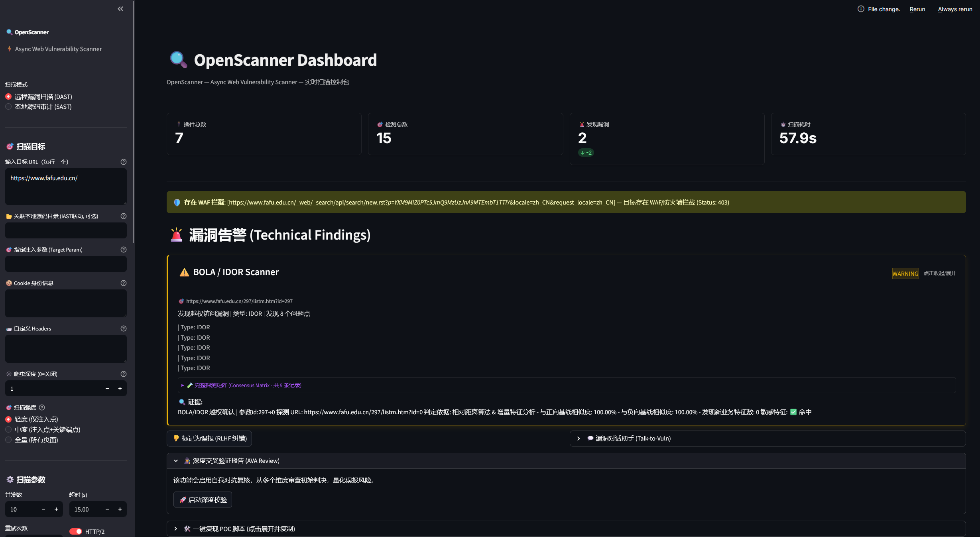Click the plus stepper for 爬虫深度

tap(120, 388)
